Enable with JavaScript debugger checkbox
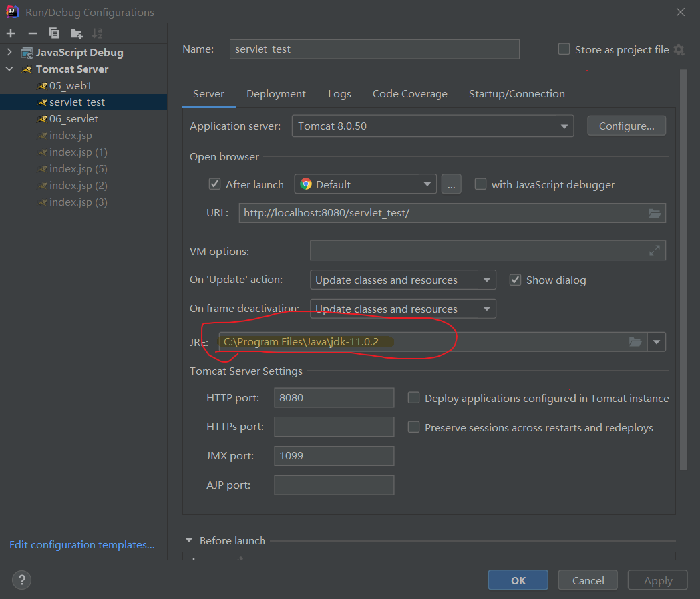This screenshot has width=700, height=599. coord(480,184)
